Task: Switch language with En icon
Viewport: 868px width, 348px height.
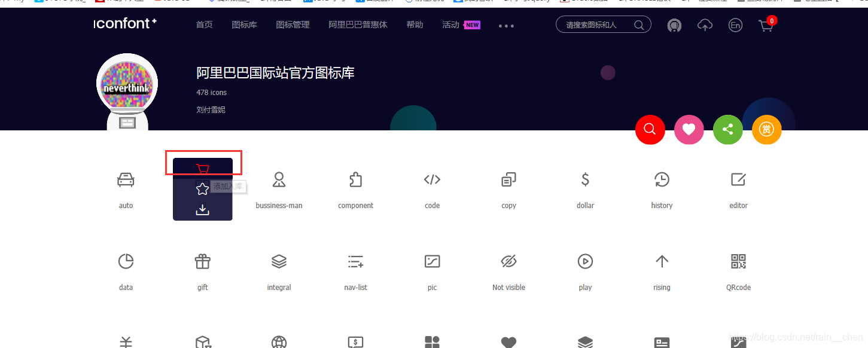Action: 735,25
